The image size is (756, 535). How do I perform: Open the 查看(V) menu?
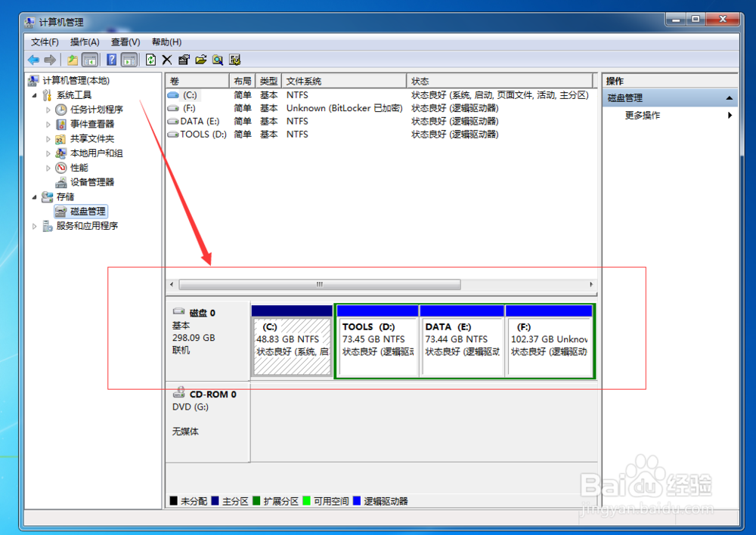tap(125, 42)
